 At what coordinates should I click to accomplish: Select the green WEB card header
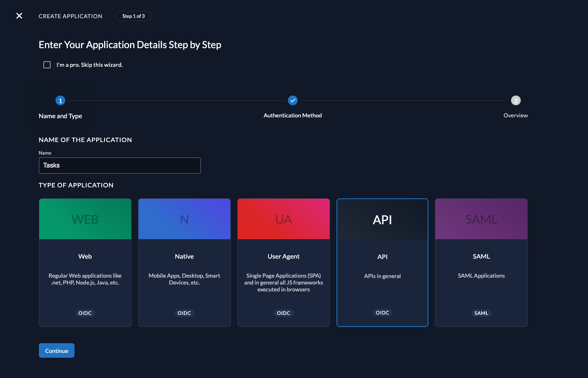tap(85, 219)
